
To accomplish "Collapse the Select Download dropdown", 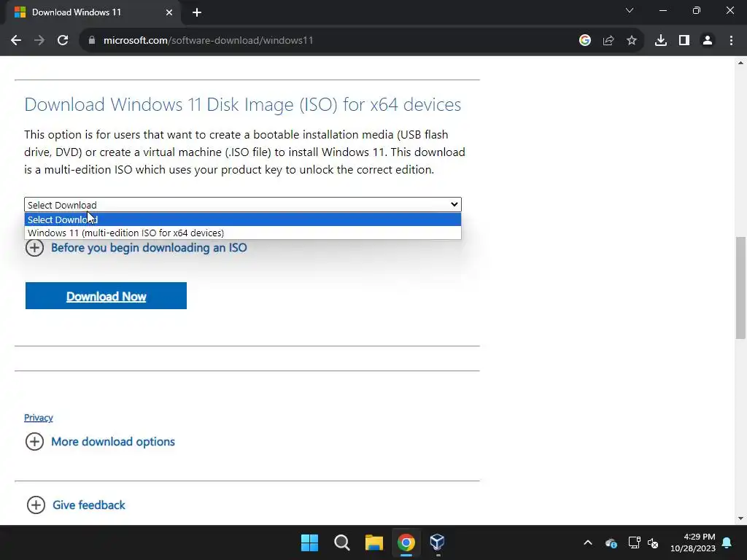I will click(242, 205).
